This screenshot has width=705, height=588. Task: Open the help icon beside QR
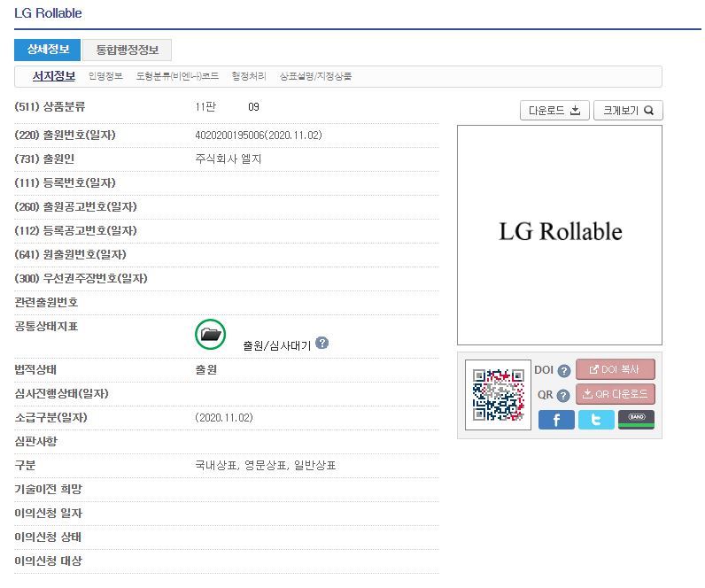(563, 396)
